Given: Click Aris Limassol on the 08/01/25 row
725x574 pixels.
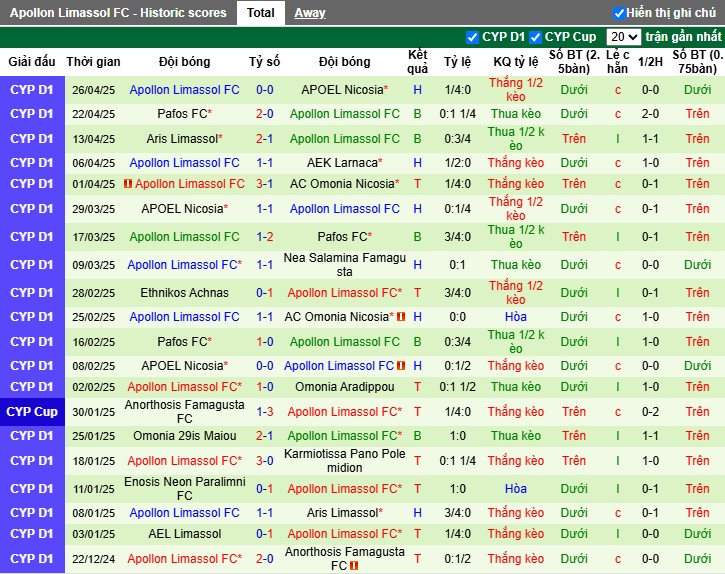Looking at the screenshot, I should point(344,512).
